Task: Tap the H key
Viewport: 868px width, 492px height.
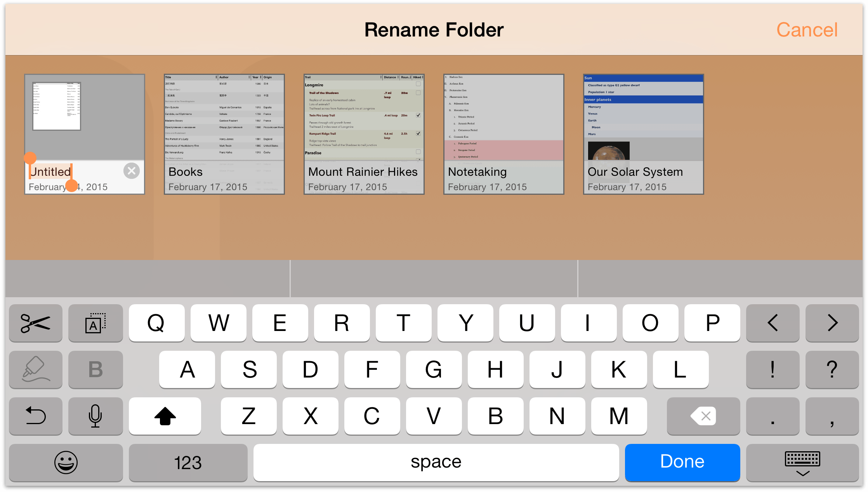Action: pos(496,369)
